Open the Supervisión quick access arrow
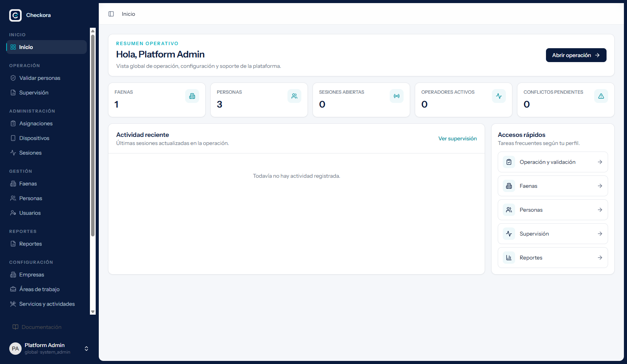This screenshot has width=627, height=364. tap(600, 234)
